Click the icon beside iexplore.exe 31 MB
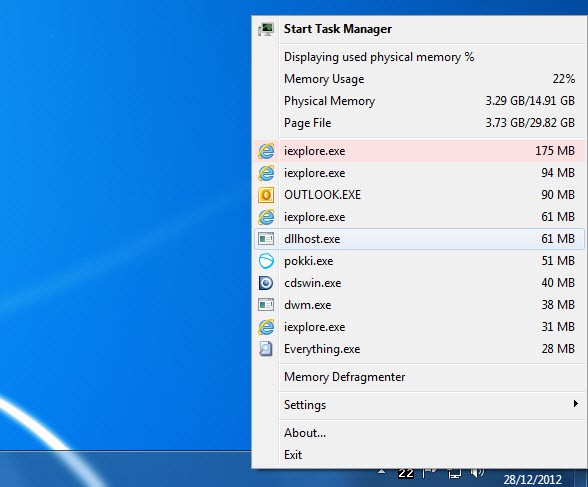 pos(266,327)
